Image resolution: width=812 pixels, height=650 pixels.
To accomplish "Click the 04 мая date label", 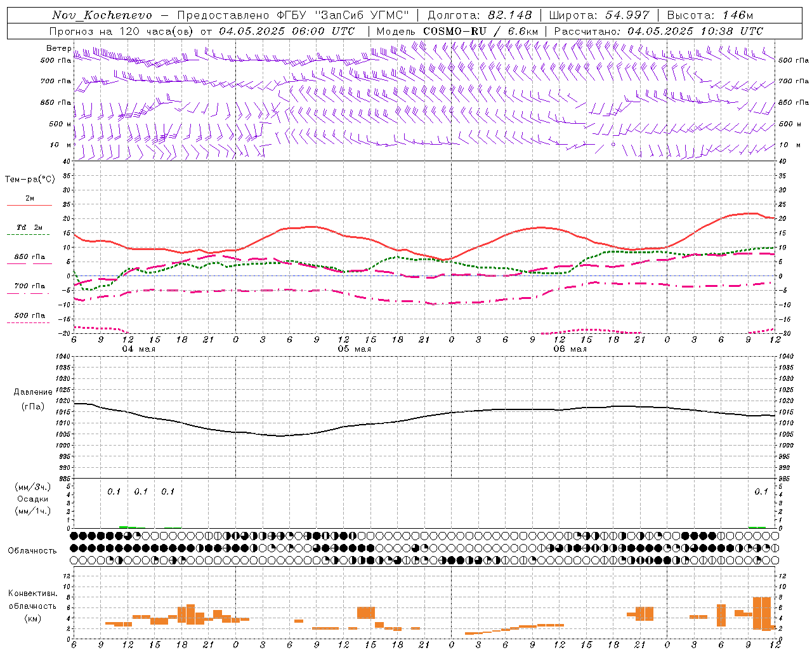I will click(x=139, y=349).
